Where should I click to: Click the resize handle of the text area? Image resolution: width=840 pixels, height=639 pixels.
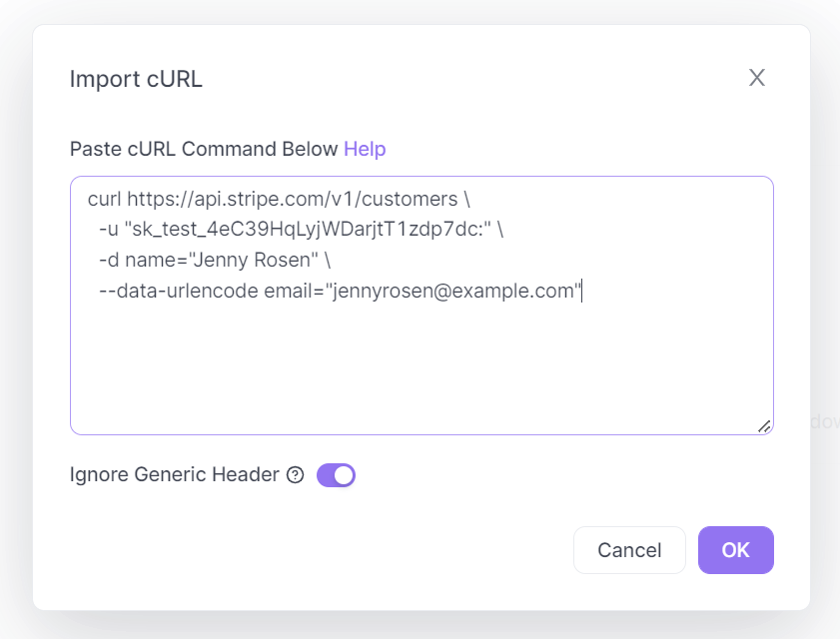coord(766,426)
